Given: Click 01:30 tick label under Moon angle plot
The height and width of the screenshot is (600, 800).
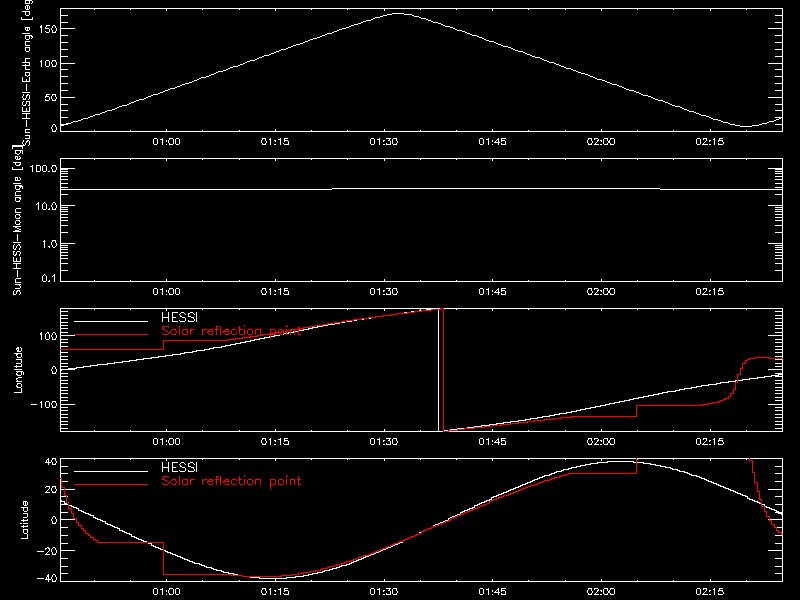Looking at the screenshot, I should click(x=384, y=292).
